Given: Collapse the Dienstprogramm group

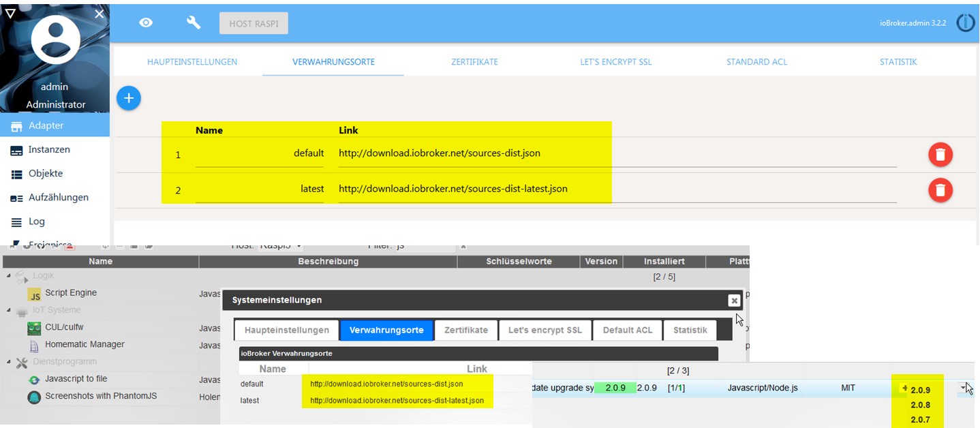Looking at the screenshot, I should coord(10,362).
